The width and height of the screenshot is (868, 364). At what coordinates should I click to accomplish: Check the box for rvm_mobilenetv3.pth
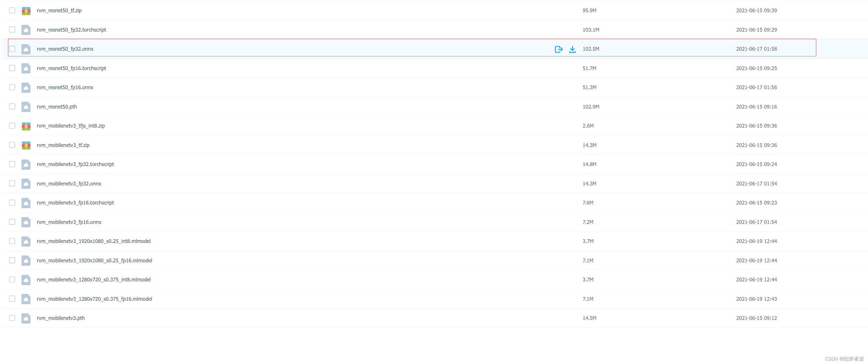click(12, 318)
